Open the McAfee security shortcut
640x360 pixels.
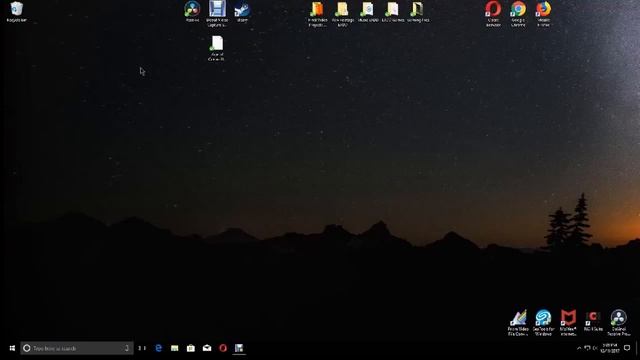[568, 323]
